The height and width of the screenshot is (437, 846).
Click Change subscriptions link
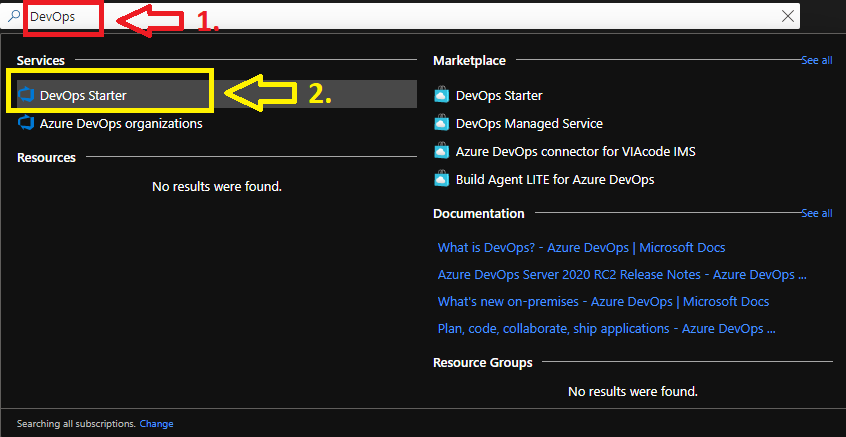(156, 424)
